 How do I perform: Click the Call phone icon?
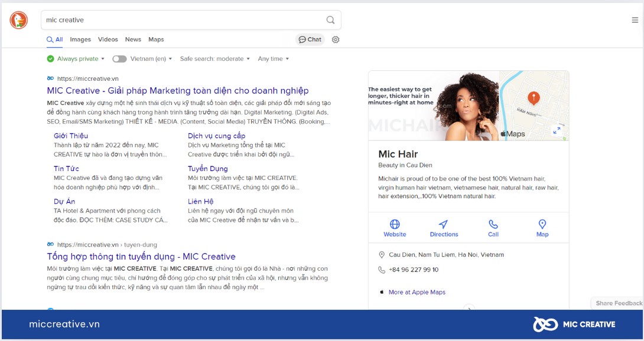pos(493,225)
